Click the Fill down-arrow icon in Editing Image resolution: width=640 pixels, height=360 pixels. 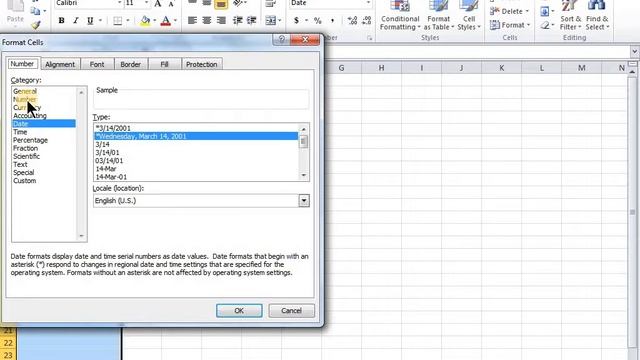pos(544,11)
